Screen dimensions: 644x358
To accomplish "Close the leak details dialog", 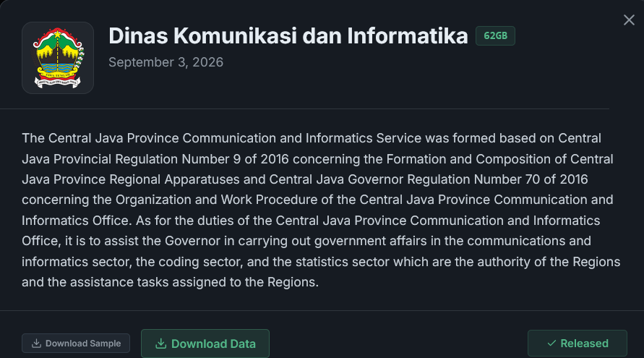I will (629, 20).
